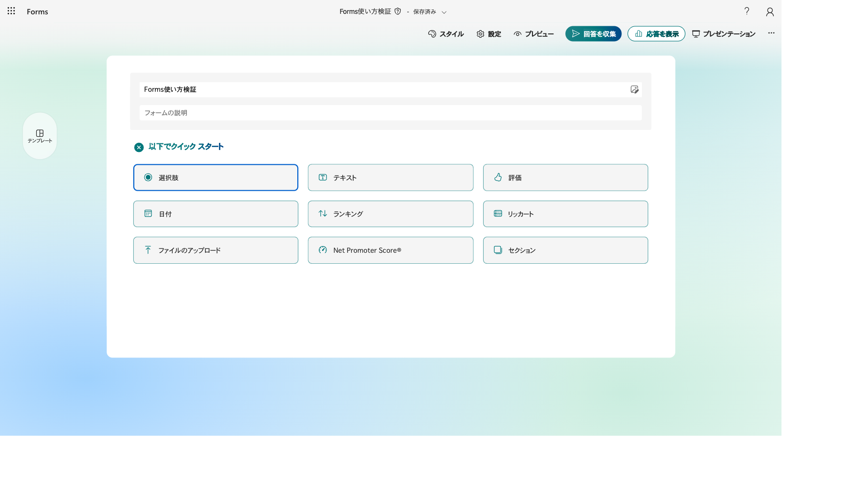
Task: Add a Net Promoter Score question
Action: [x=391, y=250]
